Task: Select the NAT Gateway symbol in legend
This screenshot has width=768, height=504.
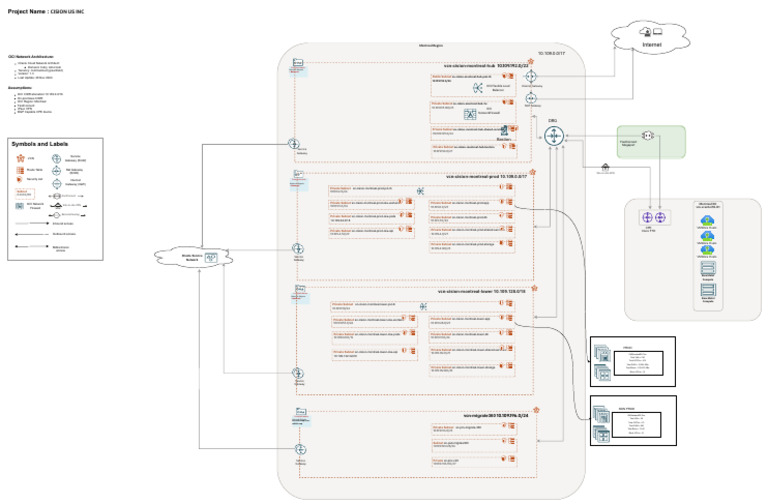Action: point(56,171)
